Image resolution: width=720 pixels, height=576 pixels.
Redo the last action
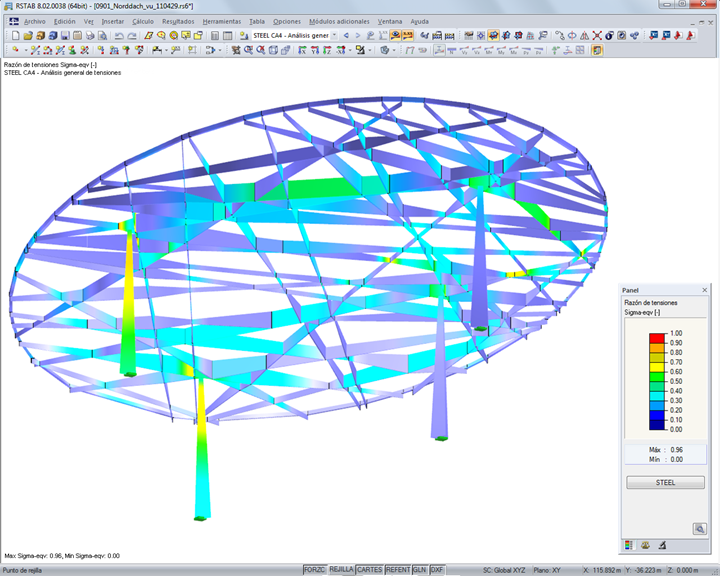pos(132,35)
